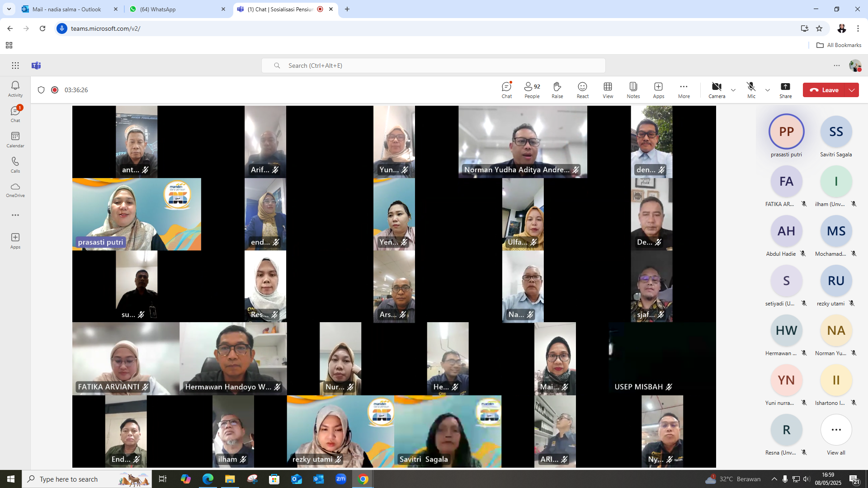Viewport: 868px width, 488px height.
Task: Bookmark this page with the star
Action: (x=819, y=28)
